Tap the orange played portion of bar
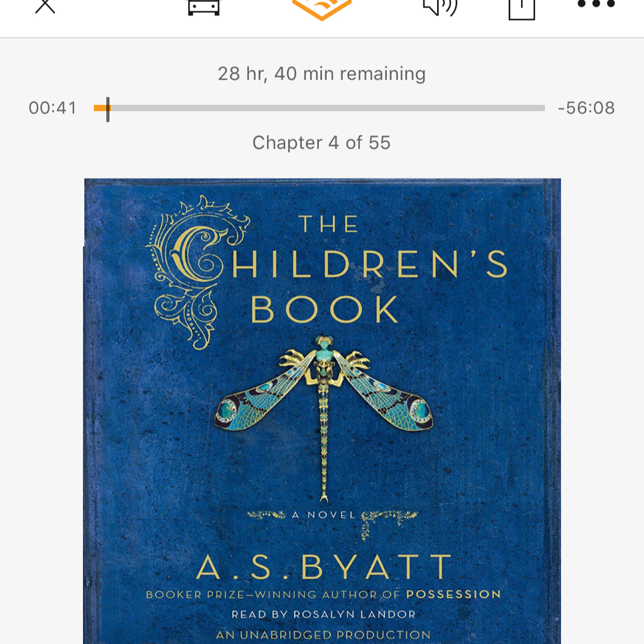The image size is (644, 644). (x=100, y=108)
